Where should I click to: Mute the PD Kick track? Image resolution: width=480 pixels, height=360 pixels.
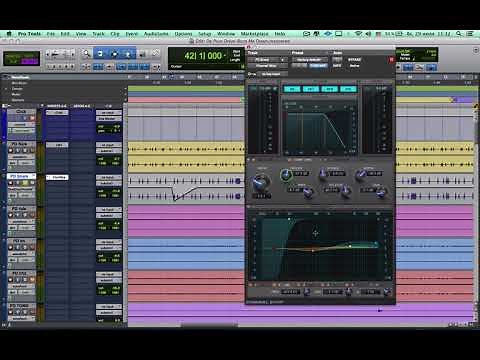click(32, 150)
